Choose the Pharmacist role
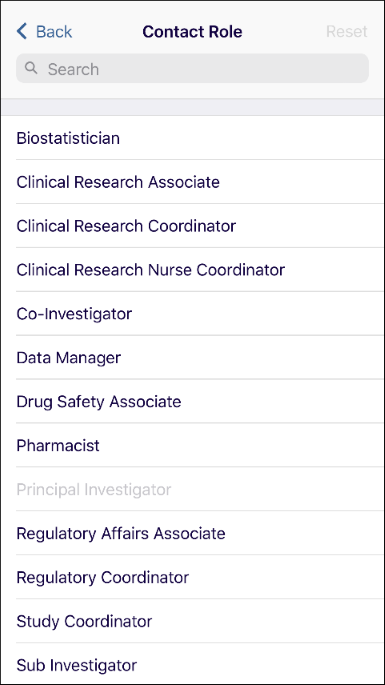Image resolution: width=385 pixels, height=685 pixels. coord(192,445)
